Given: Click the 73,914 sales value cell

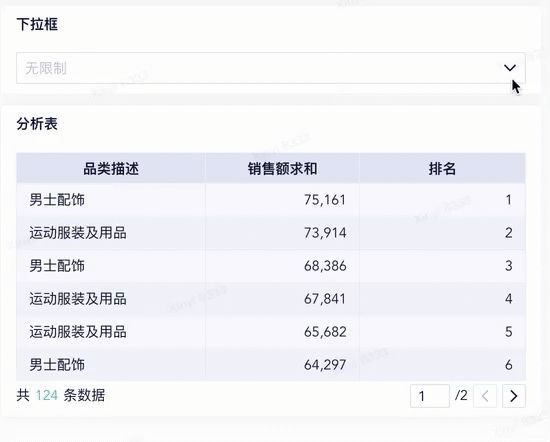Looking at the screenshot, I should pyautogui.click(x=282, y=233).
